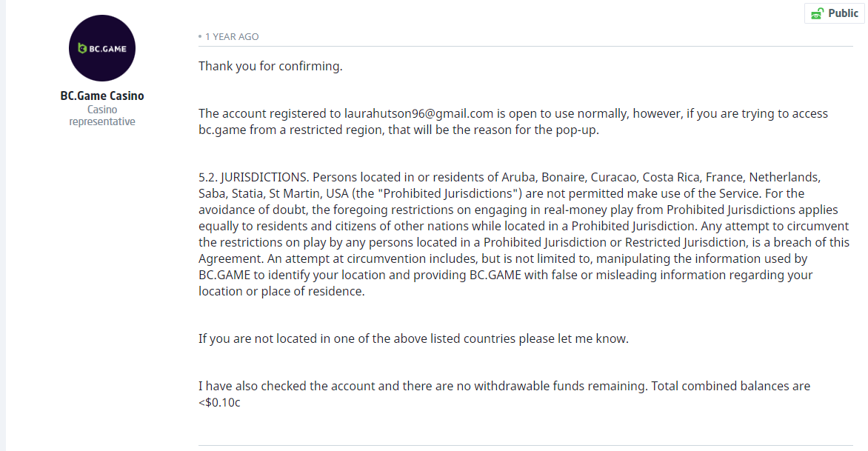Image resolution: width=868 pixels, height=451 pixels.
Task: Click the green b logo in avatar
Action: click(x=82, y=48)
